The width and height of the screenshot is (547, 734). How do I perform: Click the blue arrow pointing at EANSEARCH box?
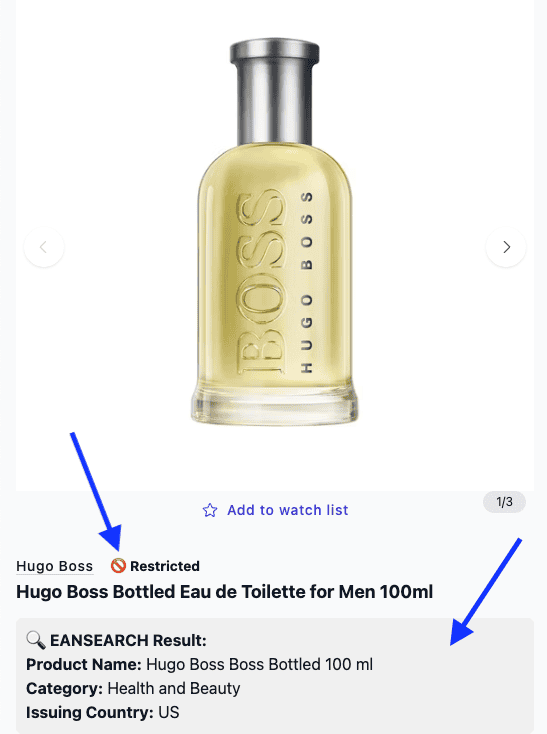point(486,592)
